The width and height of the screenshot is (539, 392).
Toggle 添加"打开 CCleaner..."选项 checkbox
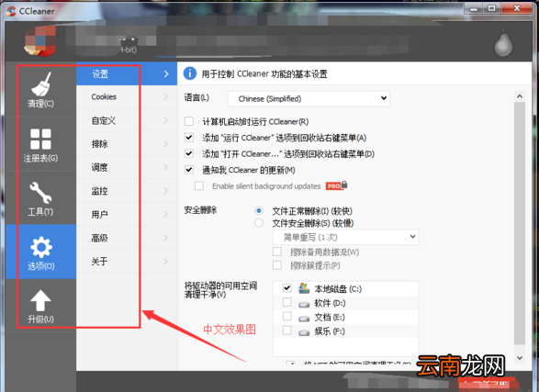point(189,153)
